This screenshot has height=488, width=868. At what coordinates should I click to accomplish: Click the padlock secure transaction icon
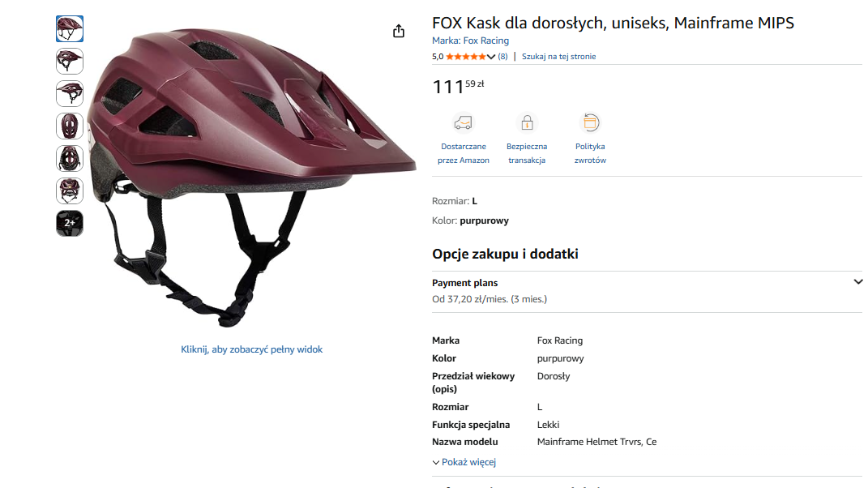pos(527,123)
